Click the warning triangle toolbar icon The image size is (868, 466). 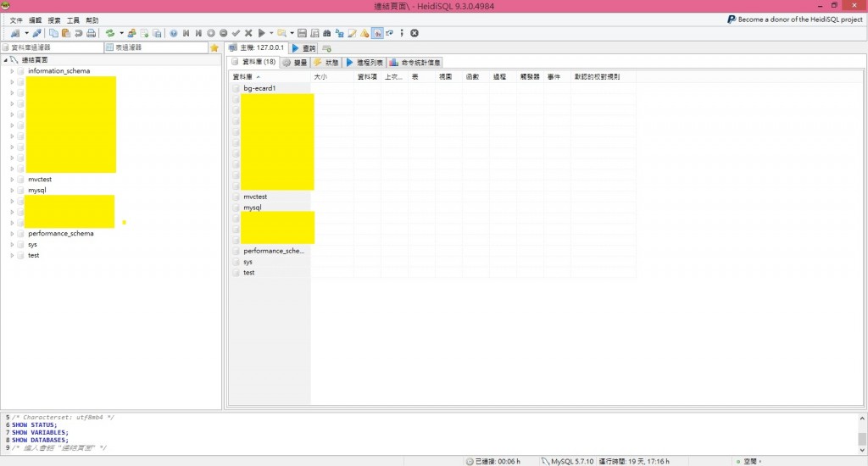(x=364, y=33)
